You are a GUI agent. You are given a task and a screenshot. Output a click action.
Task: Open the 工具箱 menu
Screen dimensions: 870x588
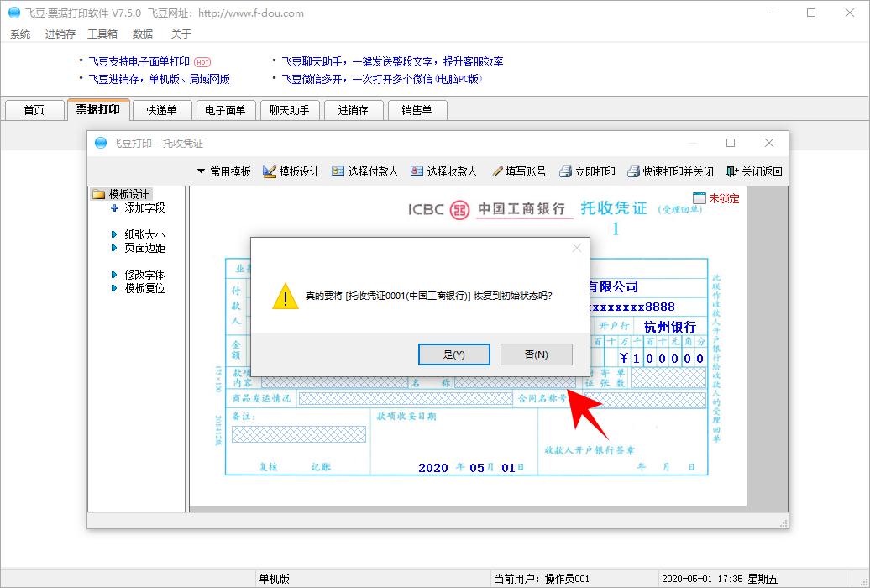pos(102,34)
